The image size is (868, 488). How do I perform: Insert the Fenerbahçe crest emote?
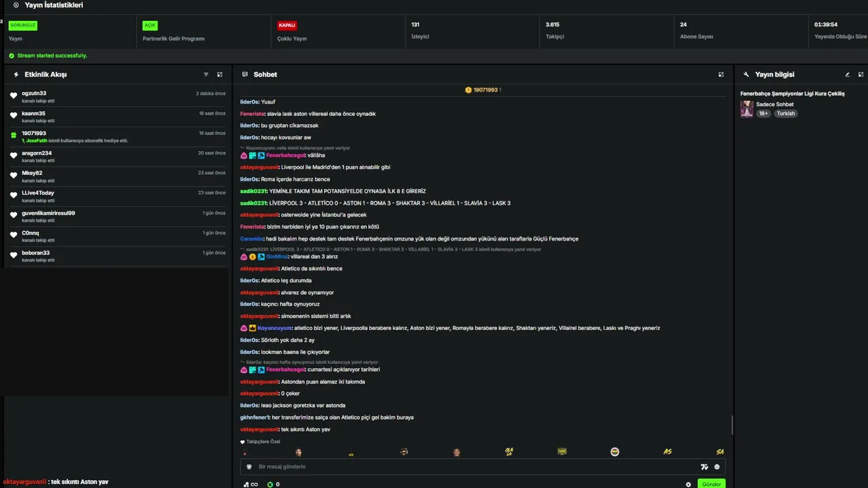tap(615, 452)
